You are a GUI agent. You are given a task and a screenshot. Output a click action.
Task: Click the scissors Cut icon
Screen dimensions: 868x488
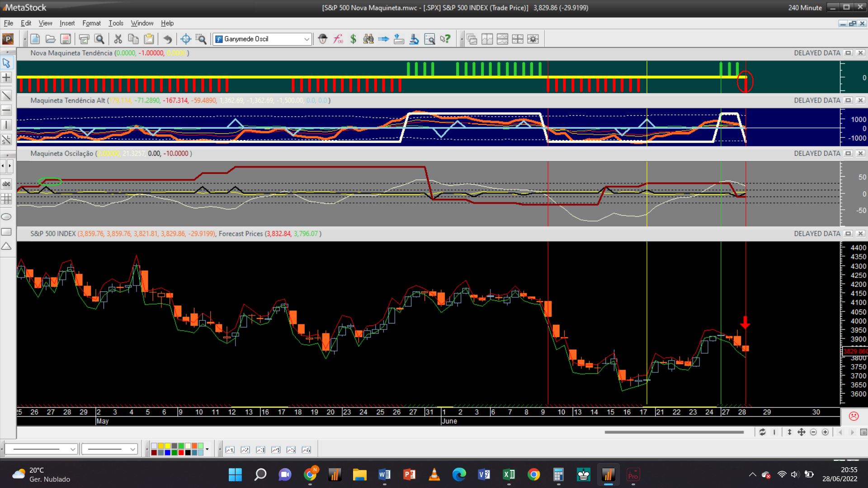(118, 39)
